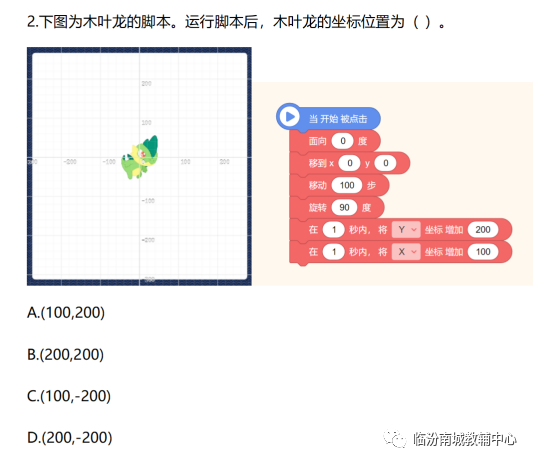Click the 100 steps field in 移动 block

pos(347,185)
